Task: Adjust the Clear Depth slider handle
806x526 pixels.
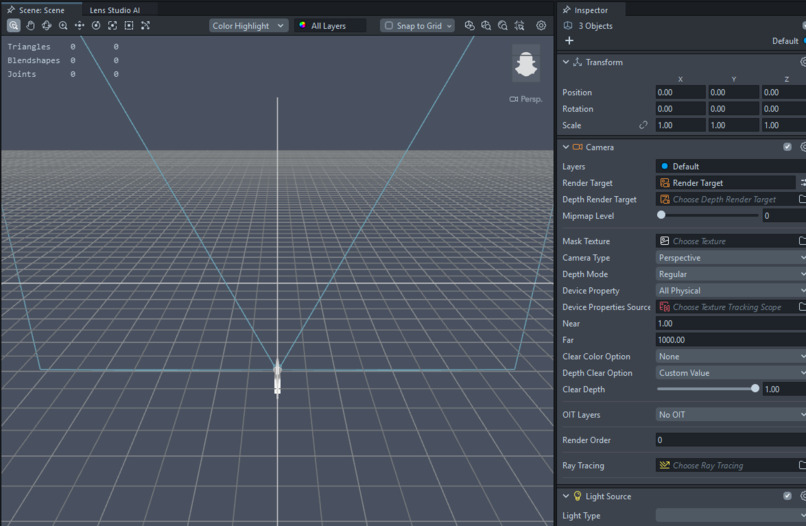Action: coord(755,388)
